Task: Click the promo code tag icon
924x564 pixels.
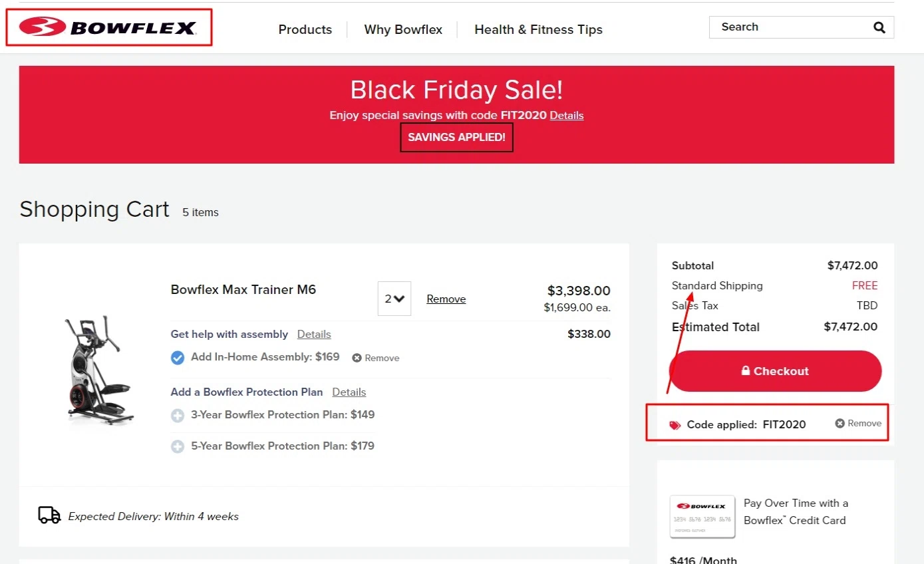Action: coord(675,425)
